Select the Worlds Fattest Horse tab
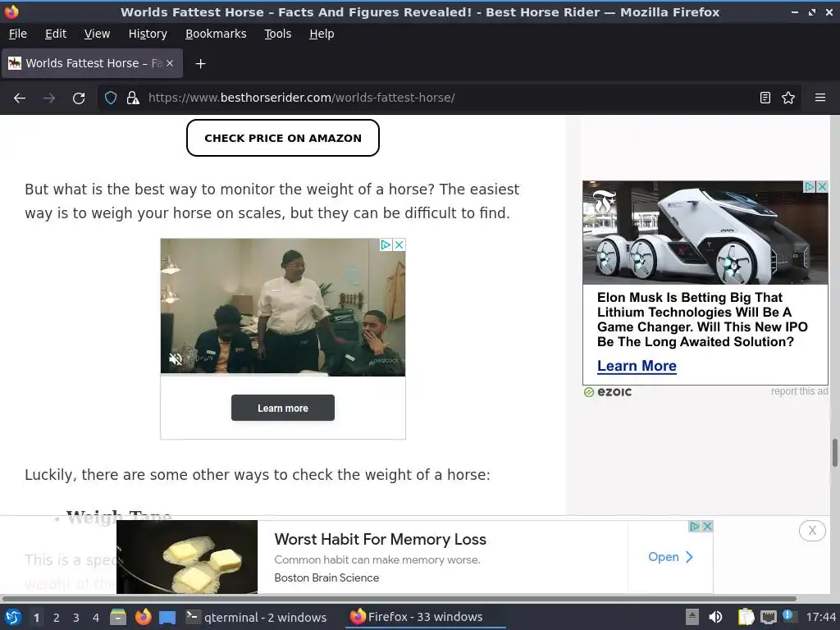 coord(92,63)
